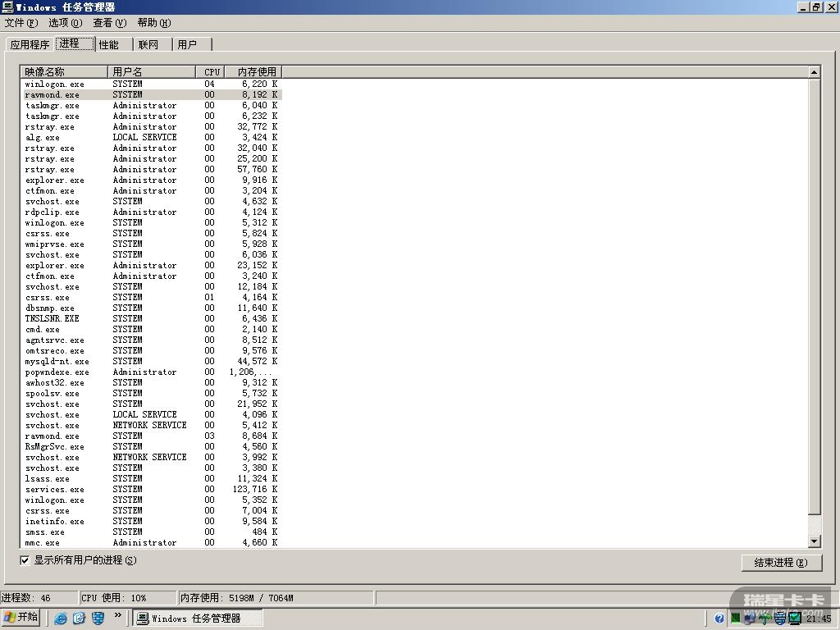
Task: Sort by 用户名 column header
Action: pos(152,72)
